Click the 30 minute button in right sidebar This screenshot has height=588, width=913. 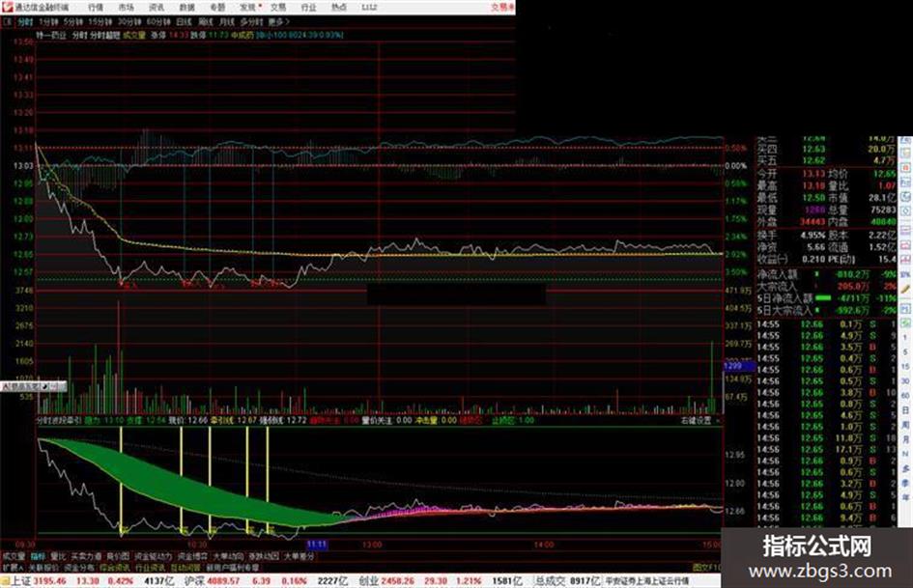click(x=905, y=381)
